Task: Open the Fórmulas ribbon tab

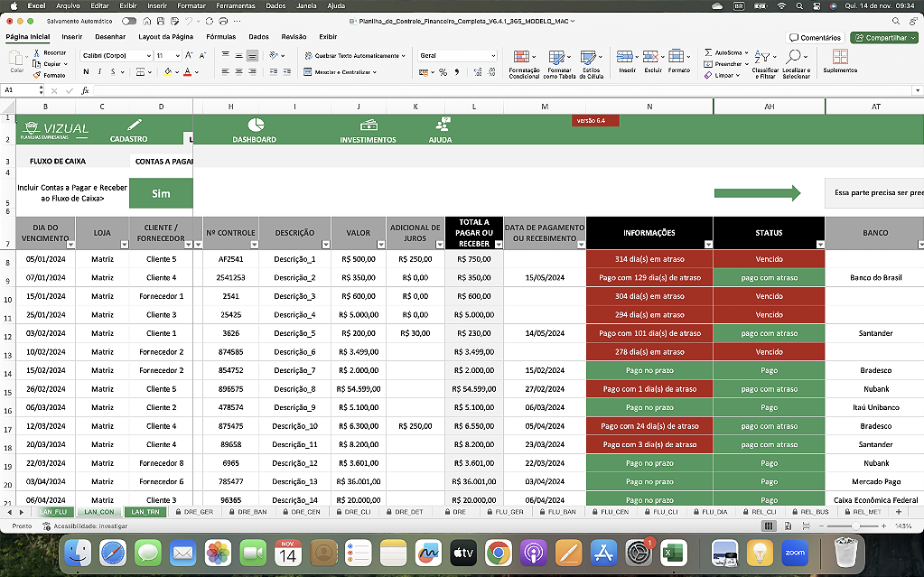Action: (221, 36)
